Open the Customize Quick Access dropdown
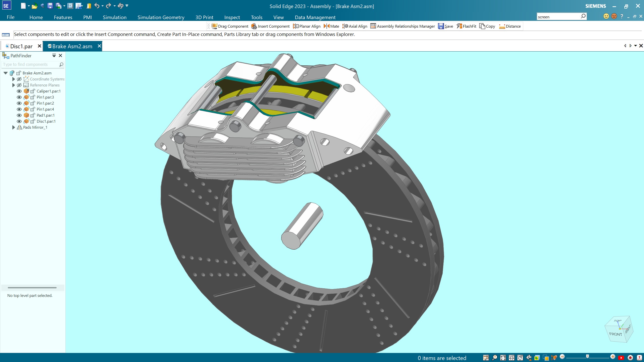 tap(127, 6)
